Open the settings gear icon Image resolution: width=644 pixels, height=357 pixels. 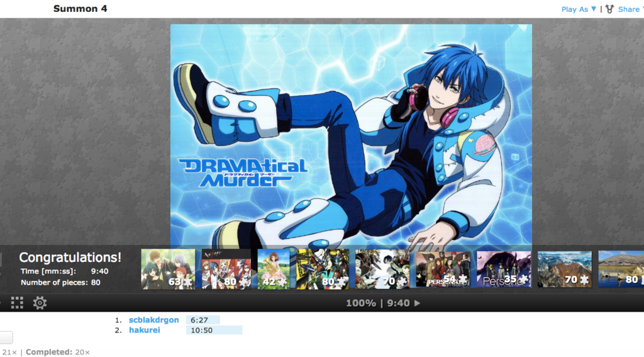point(40,303)
